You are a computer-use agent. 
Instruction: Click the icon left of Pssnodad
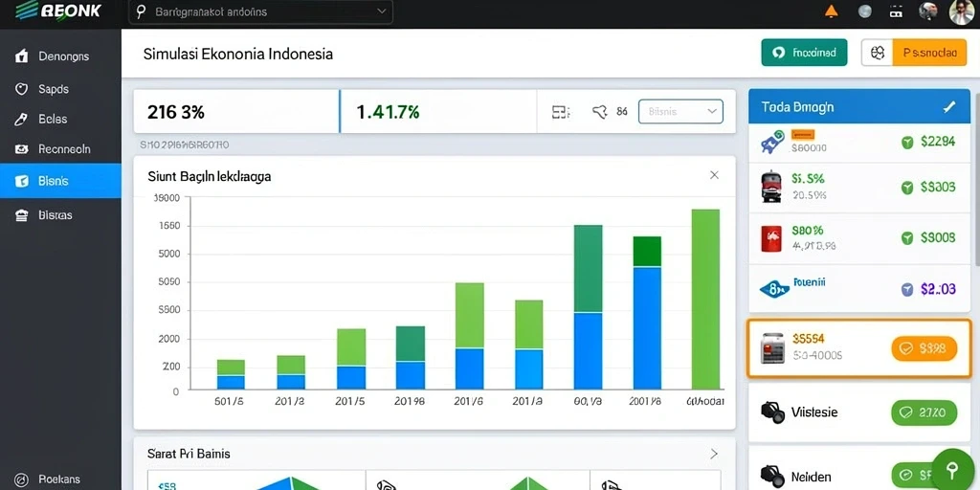[878, 54]
